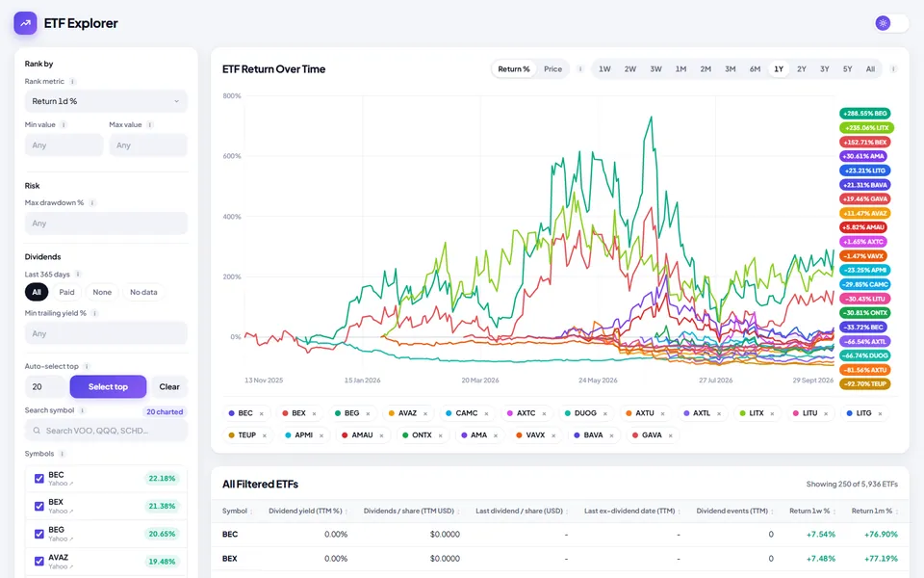
Task: Open BEC Yahoo link in symbols list
Action: pyautogui.click(x=61, y=484)
